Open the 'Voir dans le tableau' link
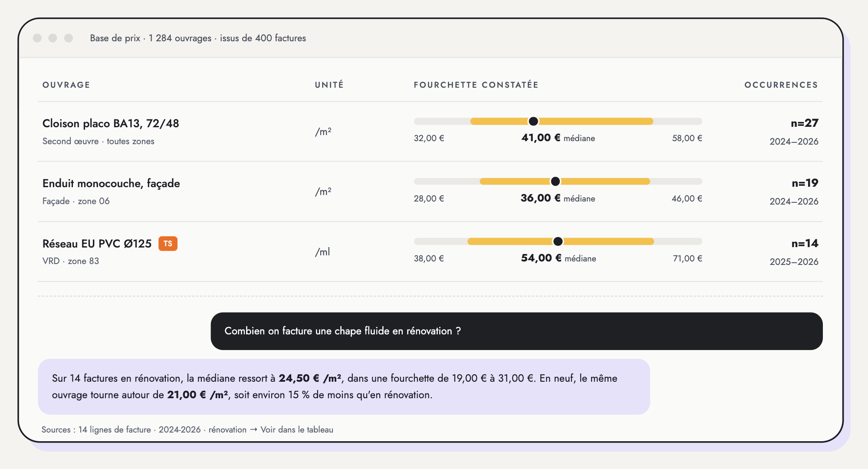The width and height of the screenshot is (868, 469). [297, 429]
